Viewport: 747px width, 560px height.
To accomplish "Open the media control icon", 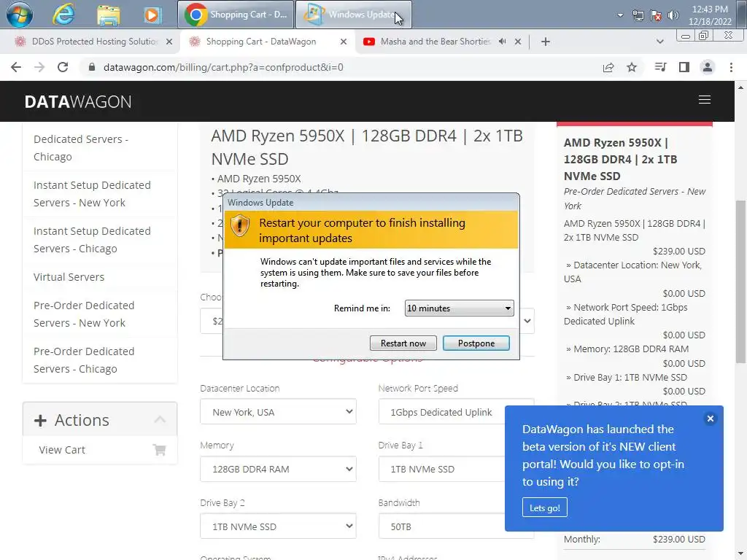I will point(660,67).
